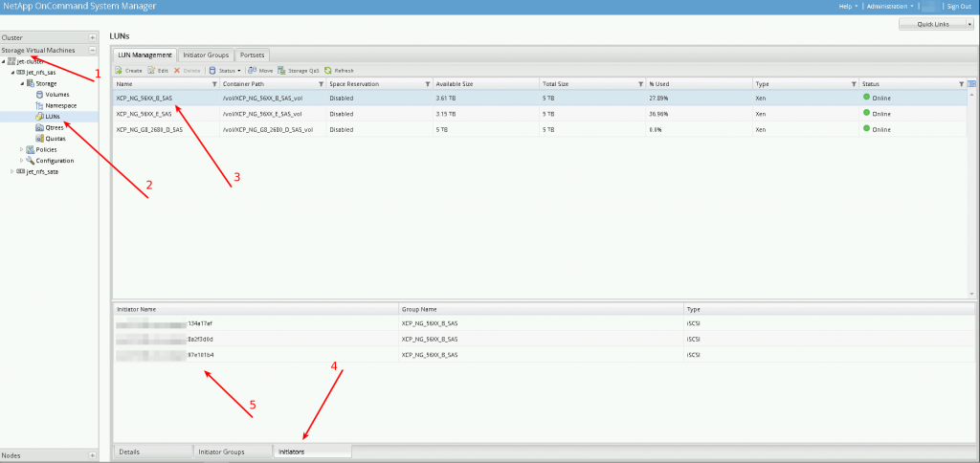Image resolution: width=980 pixels, height=463 pixels.
Task: Click the Initiator Name column header
Action: tap(256, 309)
